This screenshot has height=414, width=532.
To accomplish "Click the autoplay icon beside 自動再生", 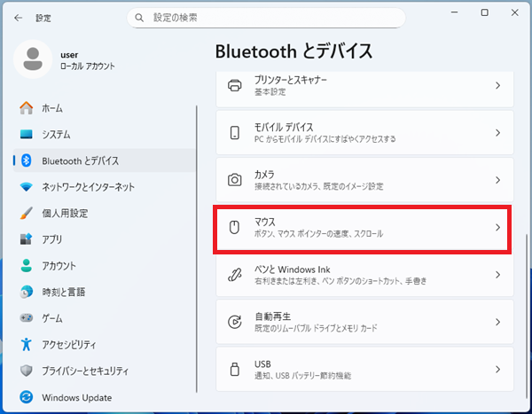I will pos(235,322).
